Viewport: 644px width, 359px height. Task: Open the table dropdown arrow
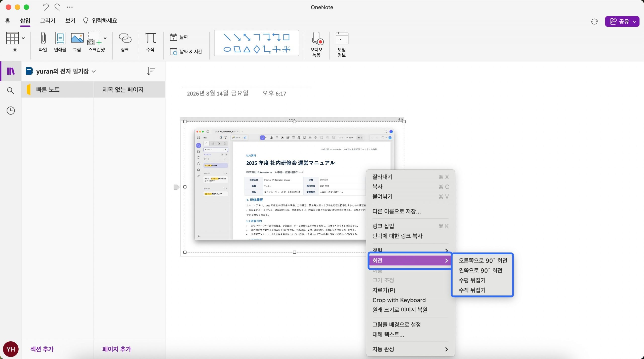tap(23, 38)
